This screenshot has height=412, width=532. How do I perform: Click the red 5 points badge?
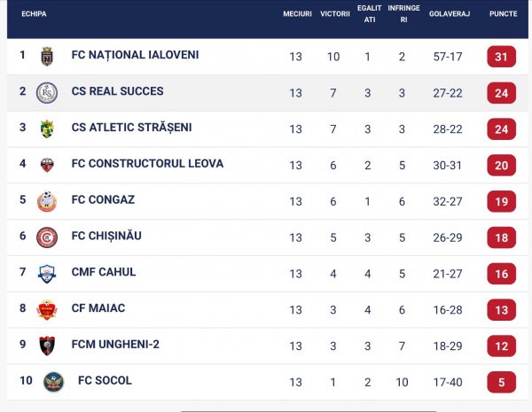[501, 383]
